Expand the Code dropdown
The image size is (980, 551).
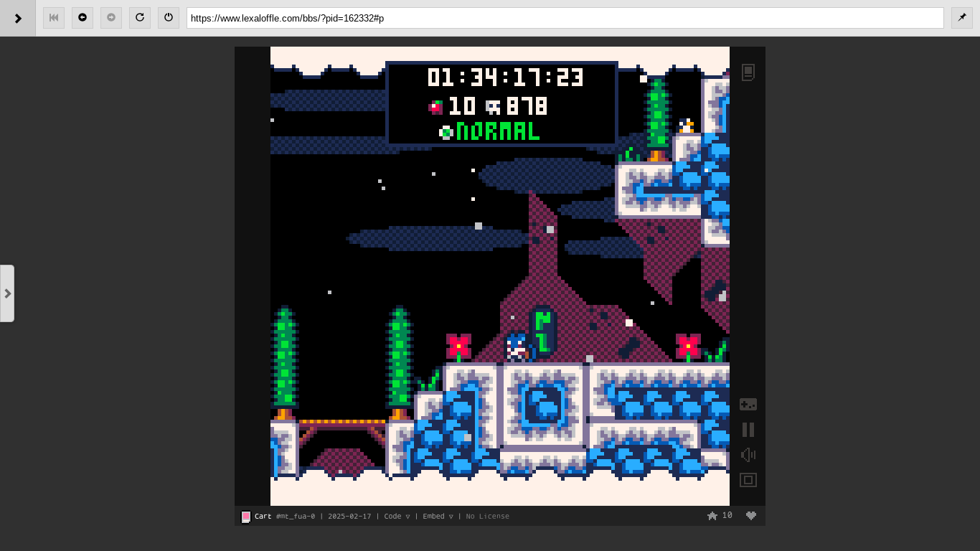coord(397,517)
